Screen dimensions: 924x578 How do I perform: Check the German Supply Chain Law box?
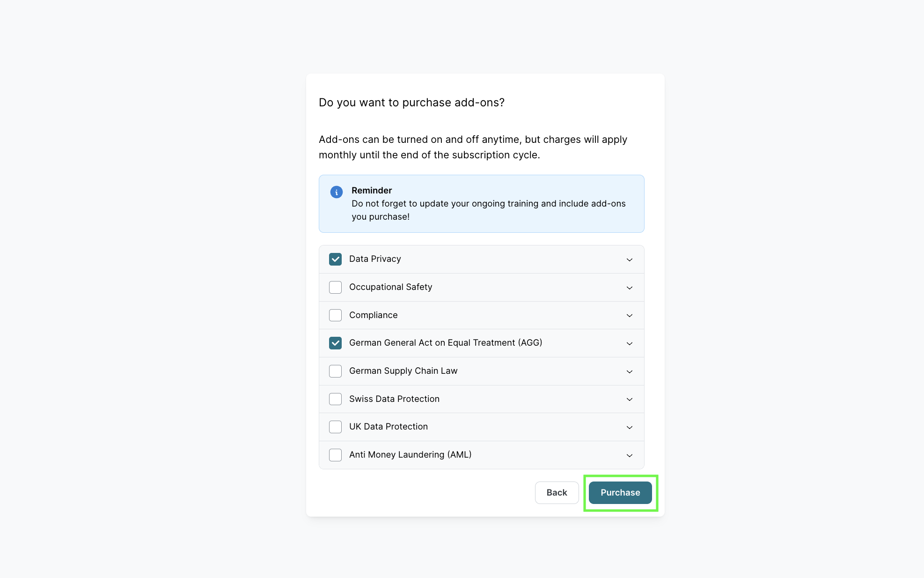[x=335, y=371]
